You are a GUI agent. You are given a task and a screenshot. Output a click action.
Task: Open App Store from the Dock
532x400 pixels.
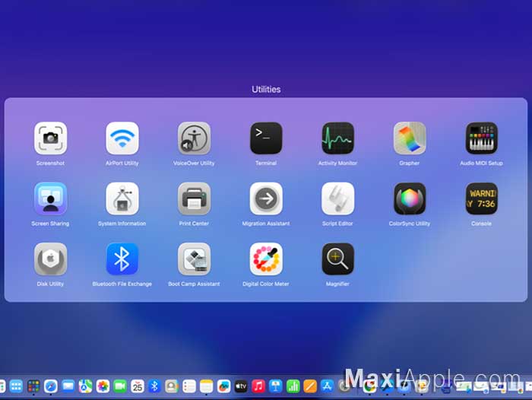coord(328,386)
